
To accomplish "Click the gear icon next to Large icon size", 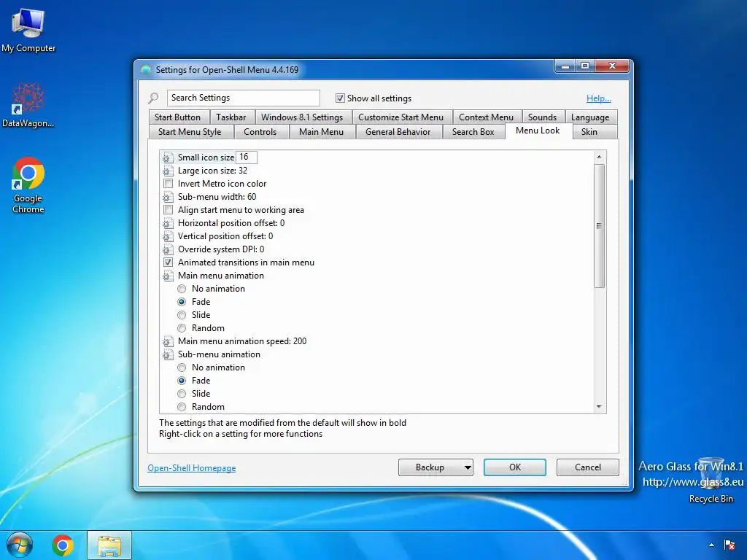I will [167, 171].
